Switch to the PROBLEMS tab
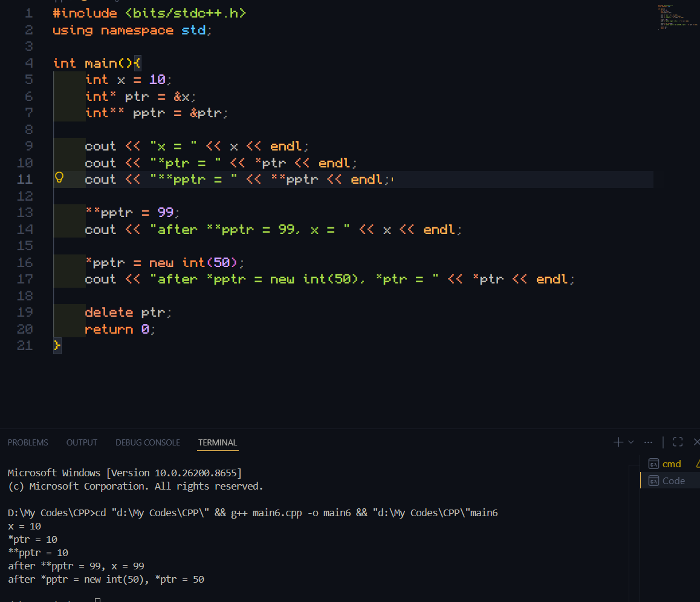700x602 pixels. click(28, 442)
